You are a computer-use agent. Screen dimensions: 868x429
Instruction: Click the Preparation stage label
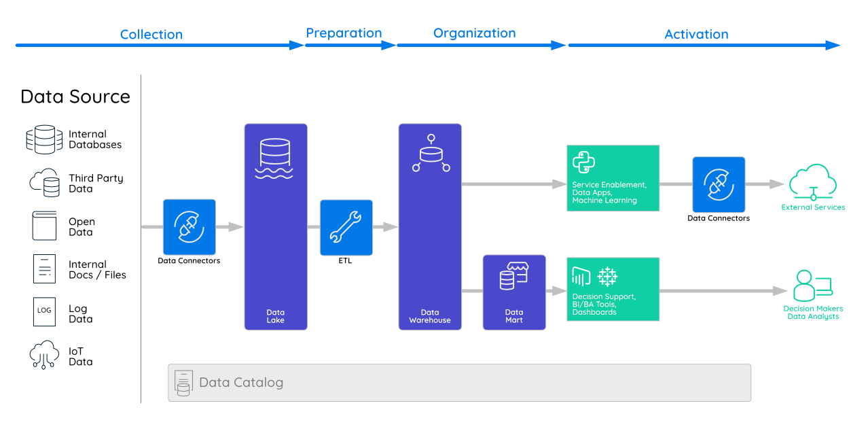click(x=344, y=33)
